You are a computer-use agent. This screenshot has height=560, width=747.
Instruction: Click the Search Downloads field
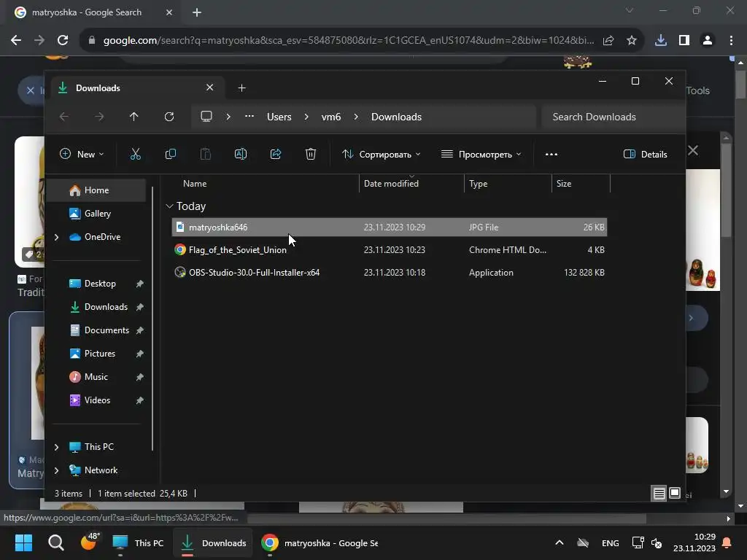coord(612,117)
